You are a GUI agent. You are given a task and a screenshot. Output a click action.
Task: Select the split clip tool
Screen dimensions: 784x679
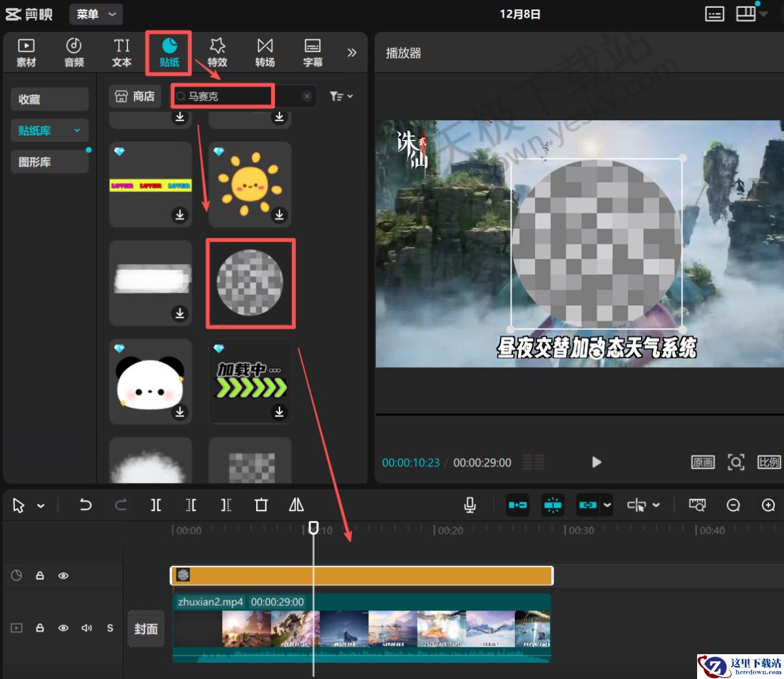pyautogui.click(x=155, y=505)
